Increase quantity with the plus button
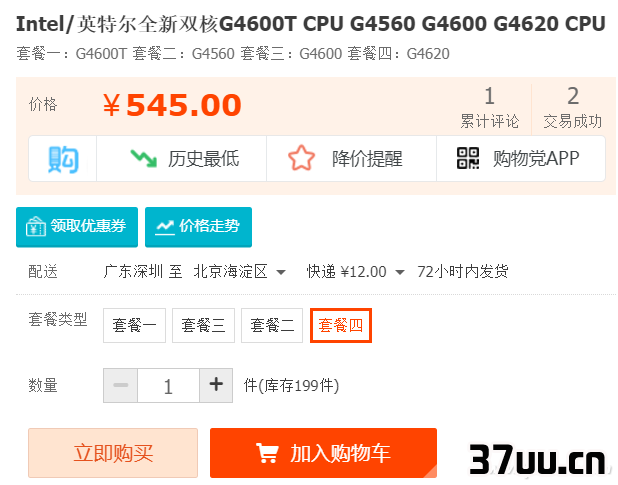The image size is (618, 485). coord(216,385)
